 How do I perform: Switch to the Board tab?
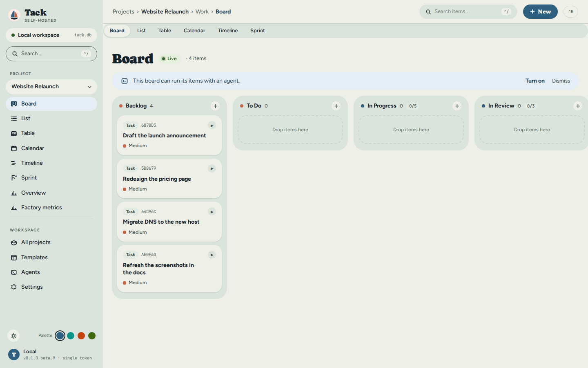click(117, 31)
